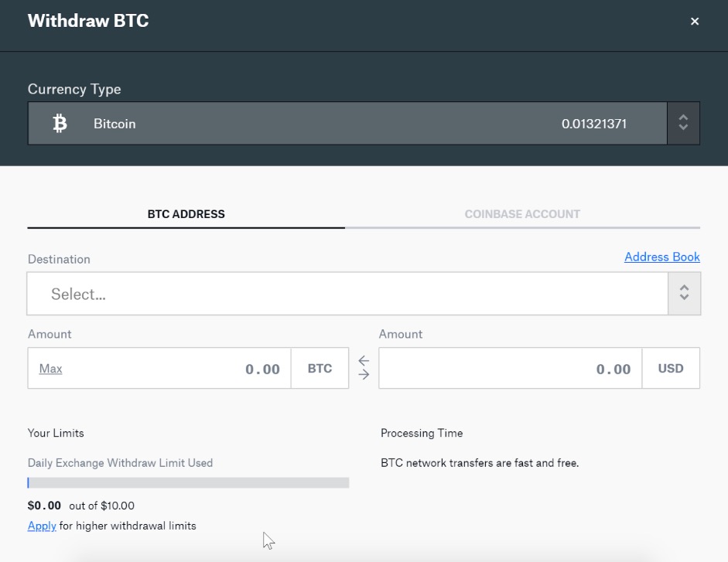
Task: Click the Max amount link
Action: click(x=50, y=369)
